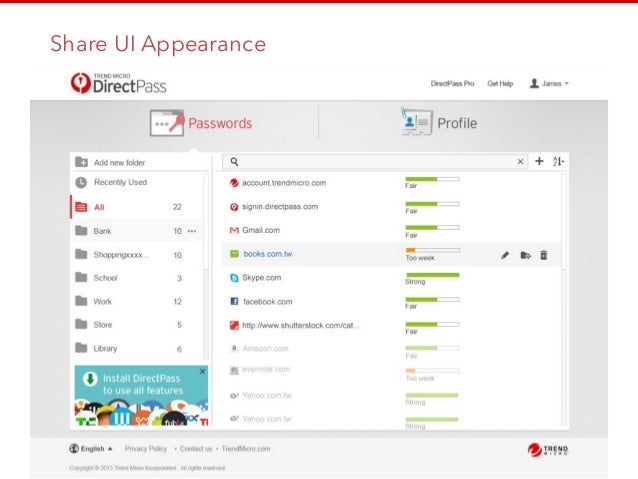Open the evernote.com entry

tap(266, 369)
